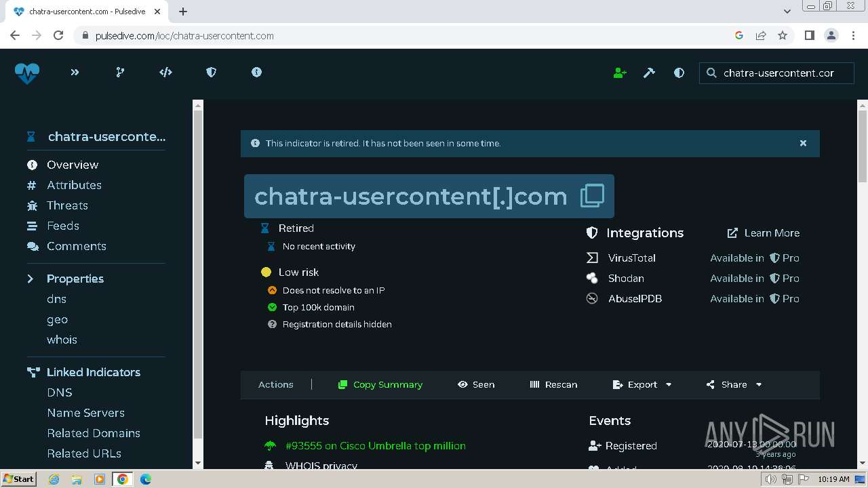Screen dimensions: 868x488
Task: Click Does not resolve to an IP factor
Action: (x=334, y=290)
